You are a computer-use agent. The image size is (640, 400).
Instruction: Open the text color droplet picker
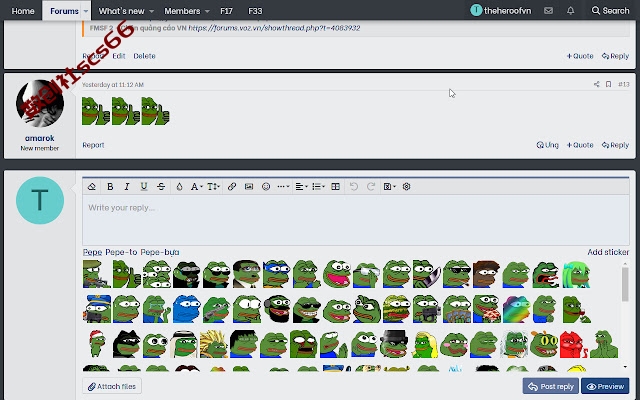coord(179,187)
